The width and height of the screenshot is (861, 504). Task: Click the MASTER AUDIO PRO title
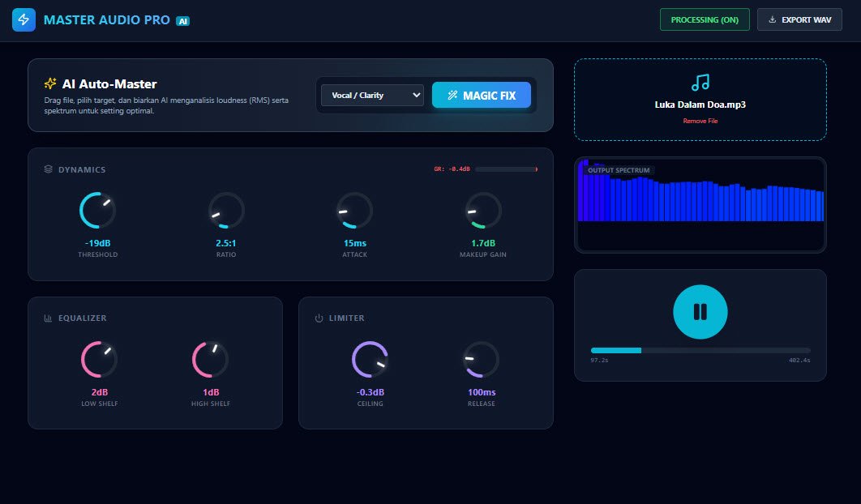[x=106, y=19]
